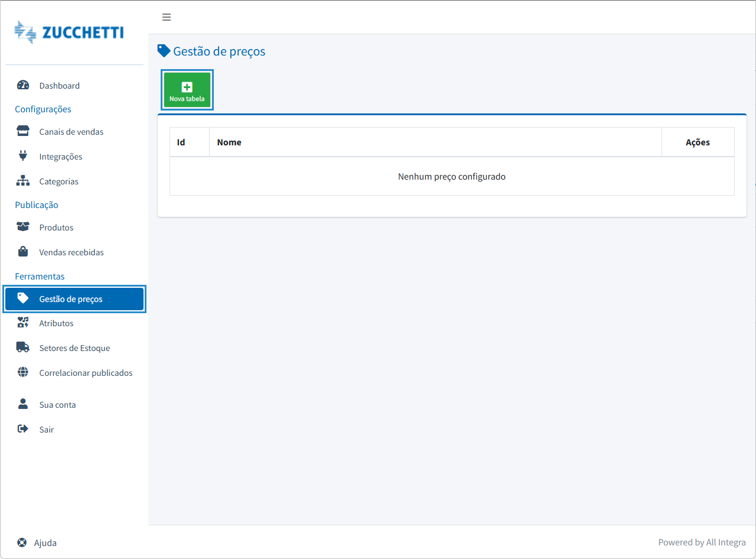Click the Vendas recebidas shopping bag icon
Image resolution: width=756 pixels, height=559 pixels.
[23, 252]
